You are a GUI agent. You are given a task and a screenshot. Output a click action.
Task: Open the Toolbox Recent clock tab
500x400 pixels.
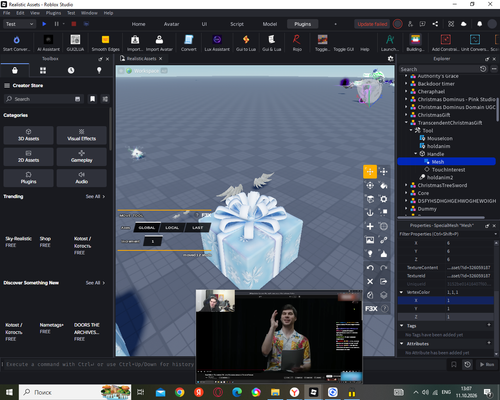(71, 70)
